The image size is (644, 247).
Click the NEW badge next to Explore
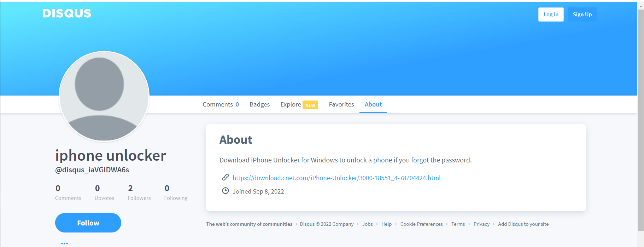(310, 105)
